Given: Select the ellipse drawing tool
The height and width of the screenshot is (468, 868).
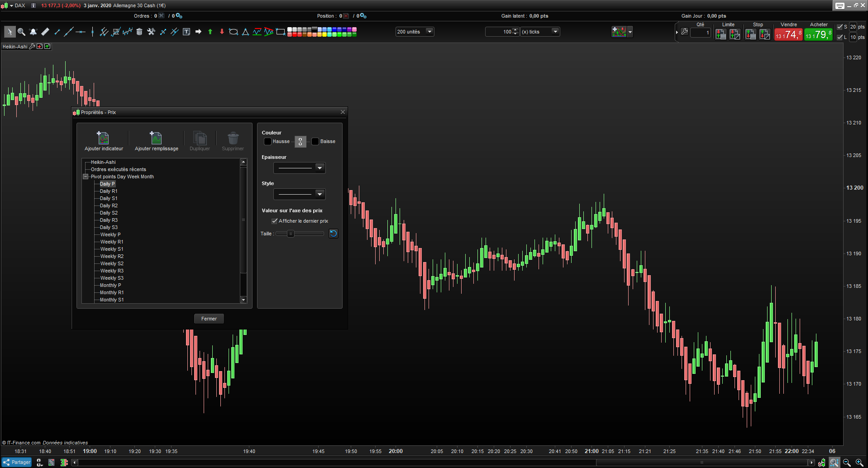Looking at the screenshot, I should [234, 32].
